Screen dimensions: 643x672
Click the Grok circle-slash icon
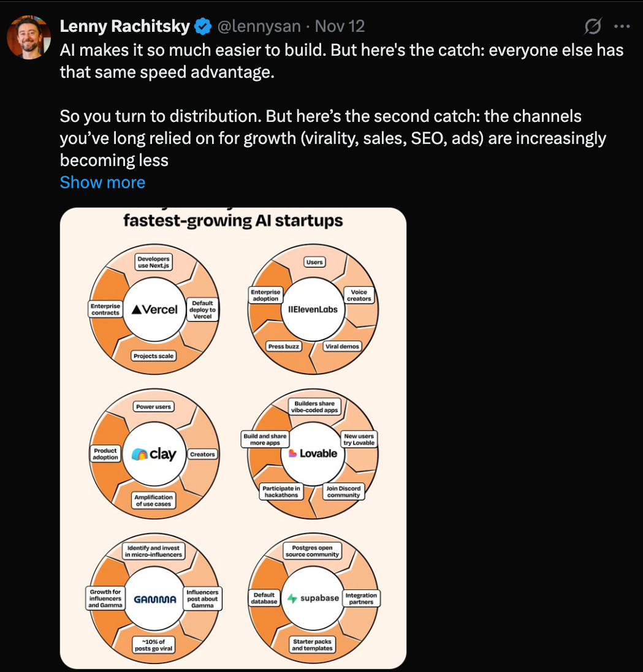pyautogui.click(x=593, y=26)
